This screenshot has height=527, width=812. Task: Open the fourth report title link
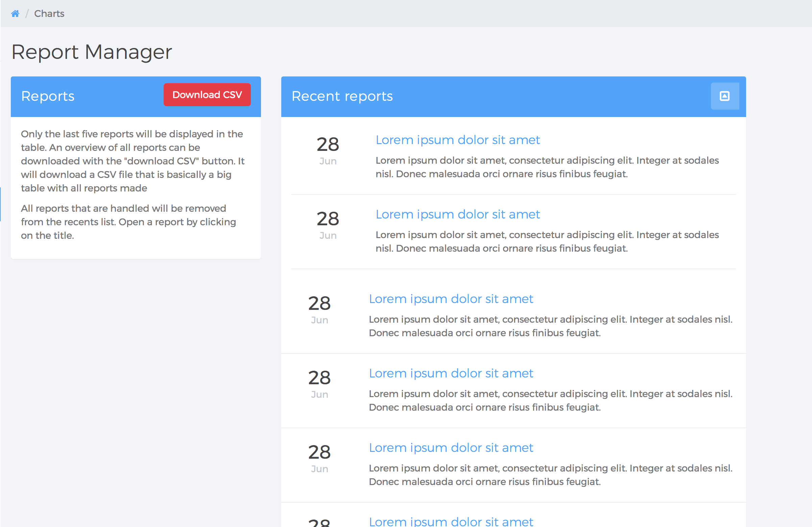pyautogui.click(x=450, y=373)
